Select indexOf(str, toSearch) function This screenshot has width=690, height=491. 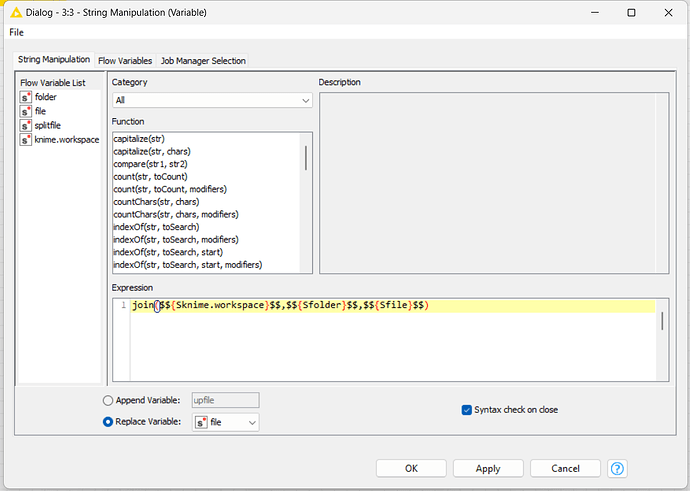156,227
